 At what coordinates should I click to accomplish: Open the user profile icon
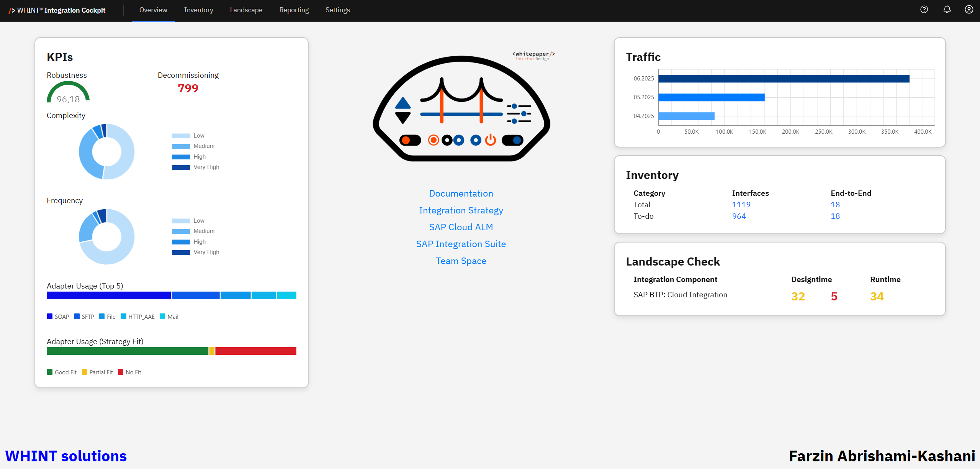click(x=969, y=10)
